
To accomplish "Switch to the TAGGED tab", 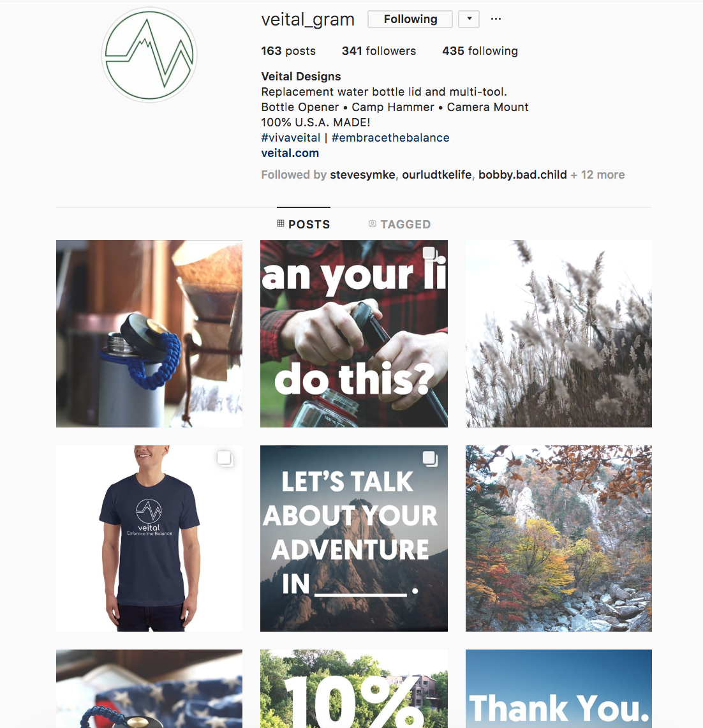I will pos(400,224).
